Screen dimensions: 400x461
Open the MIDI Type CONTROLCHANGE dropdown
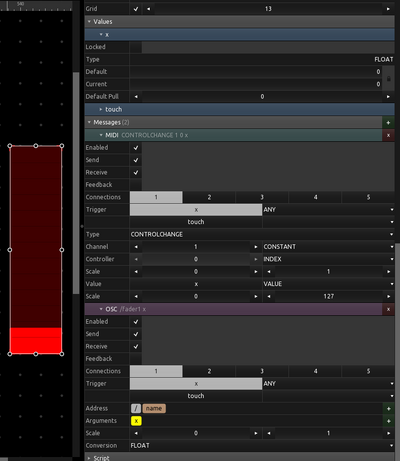pos(262,234)
